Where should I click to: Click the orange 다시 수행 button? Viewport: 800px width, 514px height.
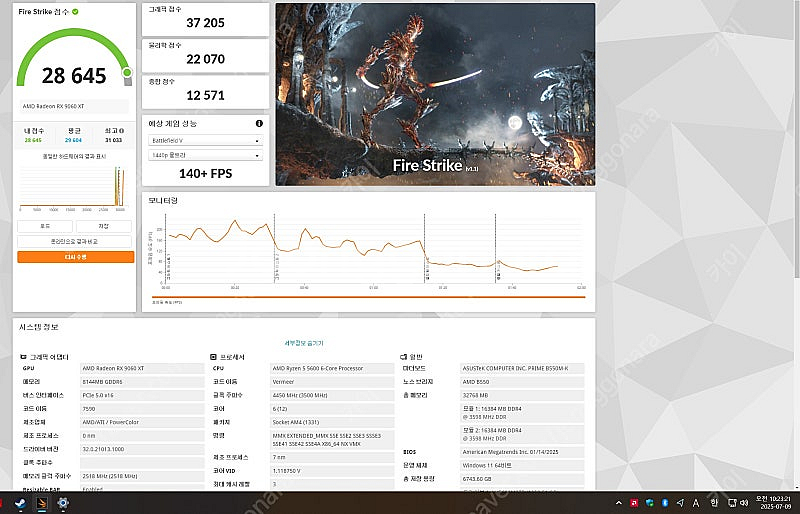point(75,257)
